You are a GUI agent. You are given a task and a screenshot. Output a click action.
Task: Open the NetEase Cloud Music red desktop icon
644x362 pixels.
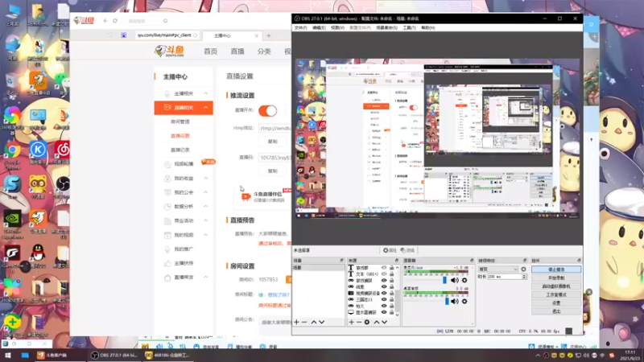pos(63,153)
